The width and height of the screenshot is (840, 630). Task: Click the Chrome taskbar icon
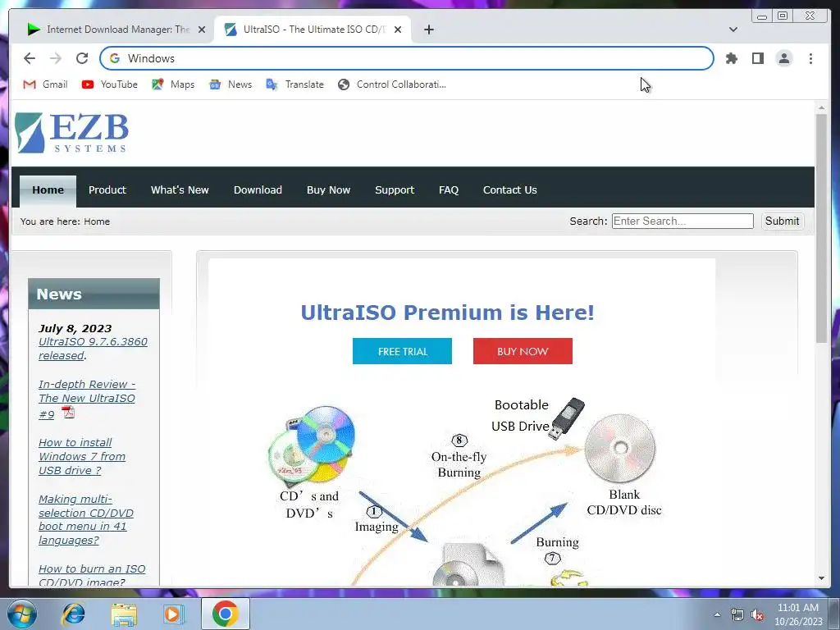point(225,614)
